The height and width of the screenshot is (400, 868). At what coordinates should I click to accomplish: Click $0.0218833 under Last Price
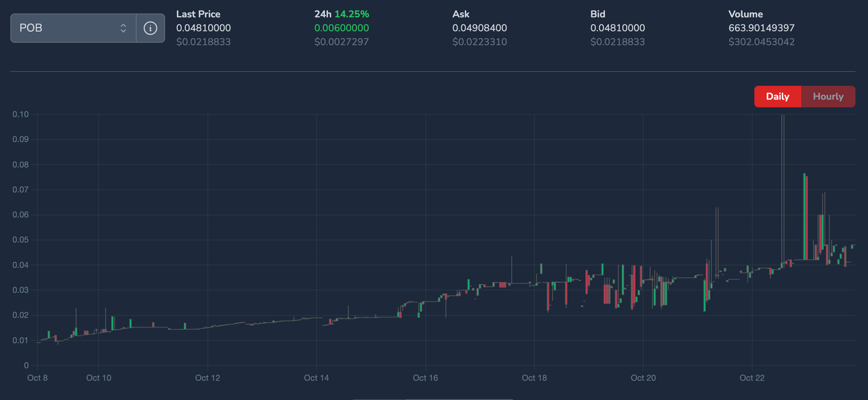tap(203, 42)
